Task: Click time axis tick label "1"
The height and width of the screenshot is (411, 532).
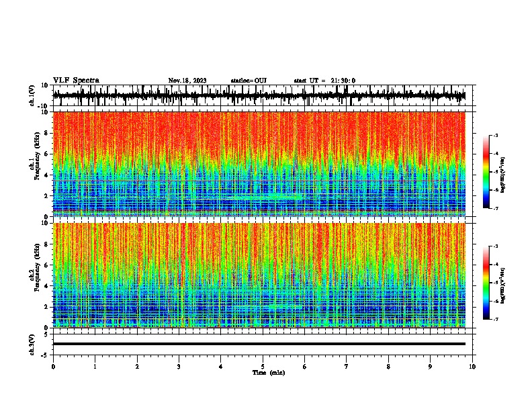Action: click(x=95, y=366)
